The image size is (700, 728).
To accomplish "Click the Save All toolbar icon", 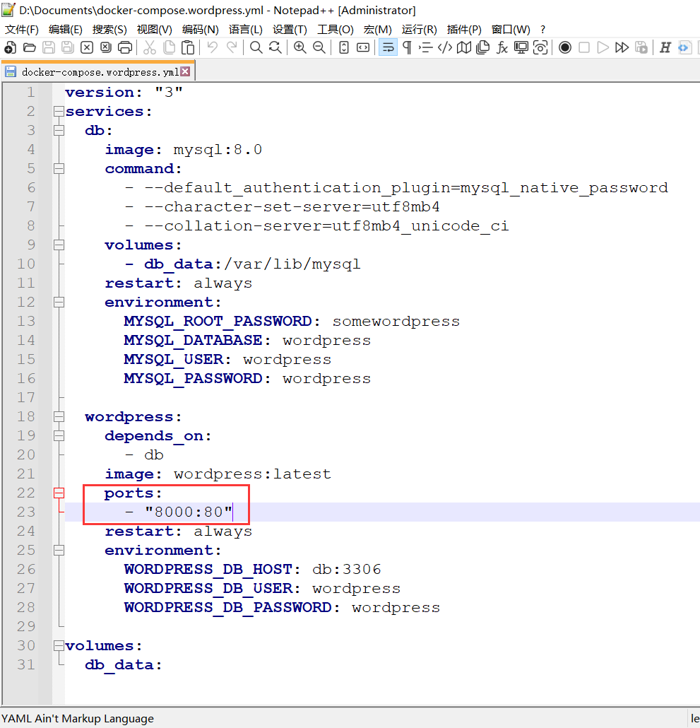I will [68, 47].
